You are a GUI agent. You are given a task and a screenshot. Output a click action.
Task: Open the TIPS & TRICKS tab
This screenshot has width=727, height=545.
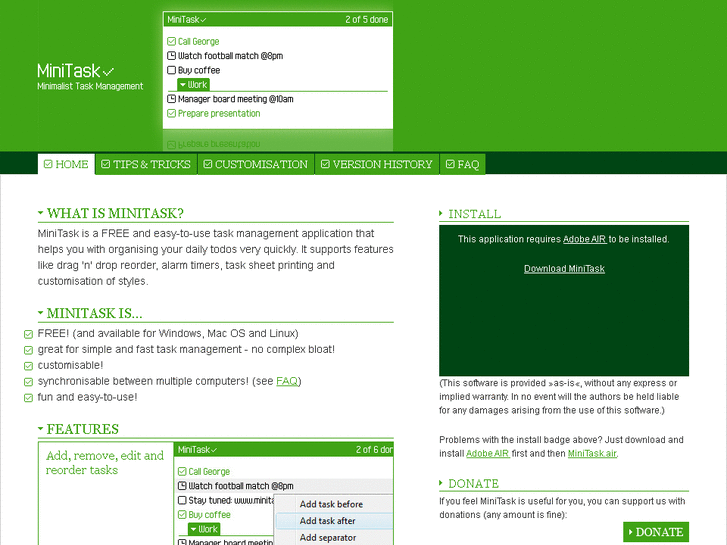[x=146, y=164]
